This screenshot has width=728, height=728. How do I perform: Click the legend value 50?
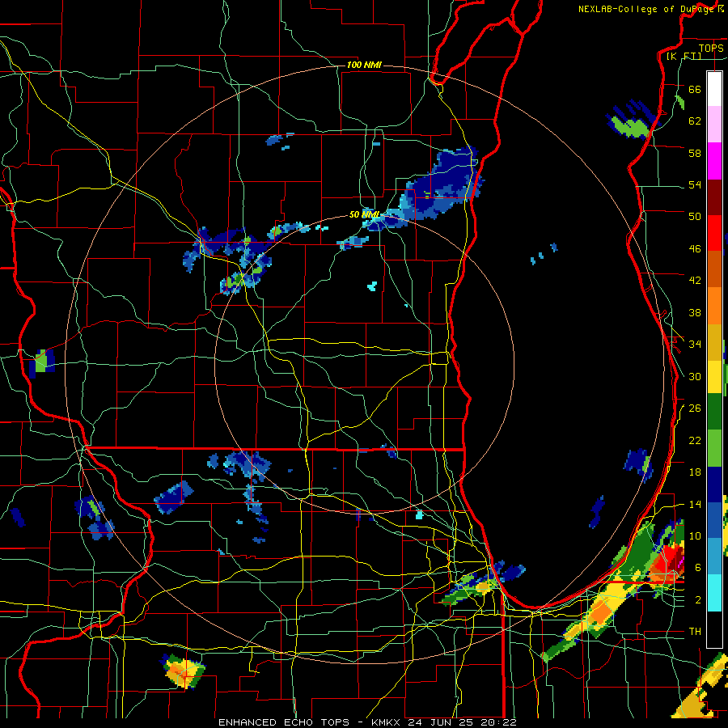[x=695, y=216]
